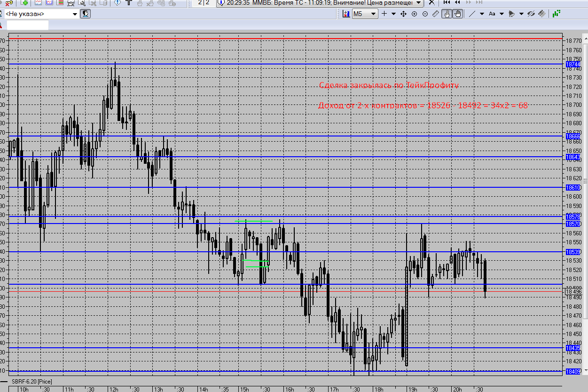Image resolution: width=588 pixels, height=392 pixels.
Task: Click the 18539 price level label
Action: click(x=573, y=252)
